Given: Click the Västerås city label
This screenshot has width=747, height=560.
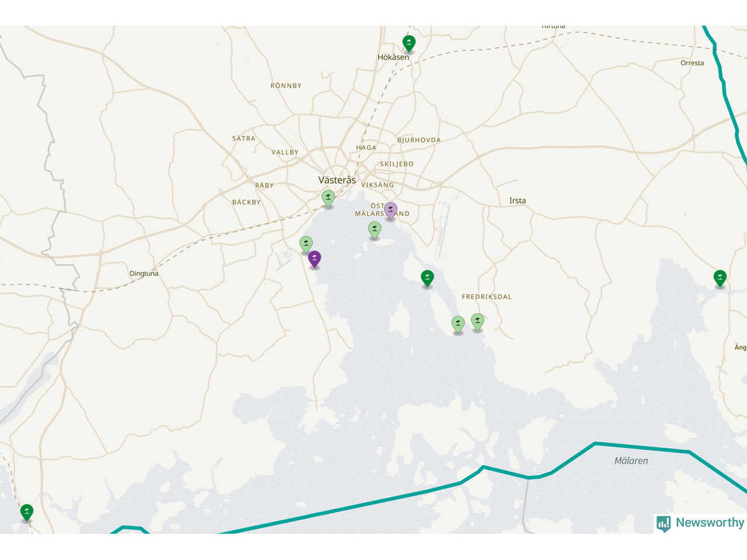Looking at the screenshot, I should tap(337, 180).
